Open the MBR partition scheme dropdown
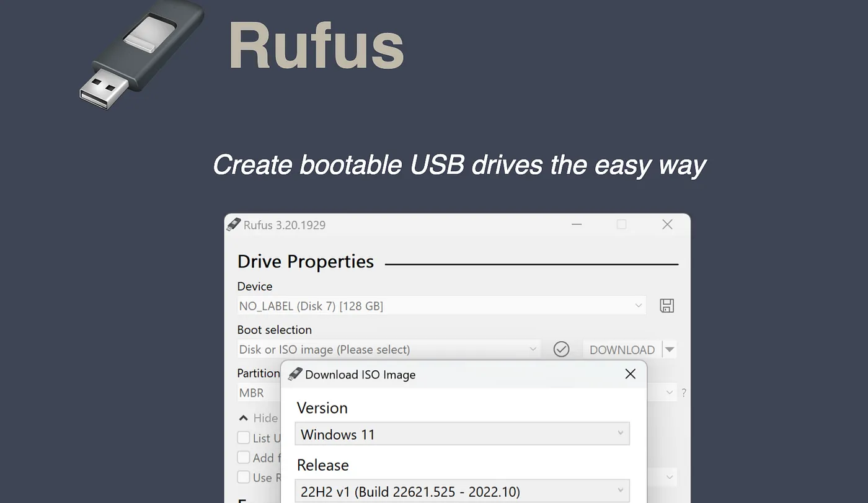Screen dimensions: 868x503 point(258,393)
